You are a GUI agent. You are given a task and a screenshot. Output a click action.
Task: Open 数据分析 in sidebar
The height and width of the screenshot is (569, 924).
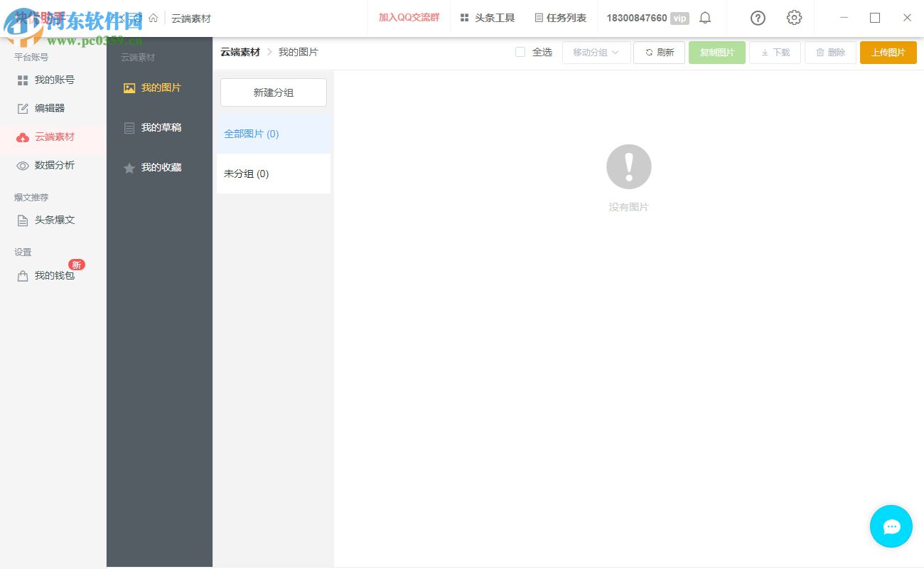tap(53, 165)
